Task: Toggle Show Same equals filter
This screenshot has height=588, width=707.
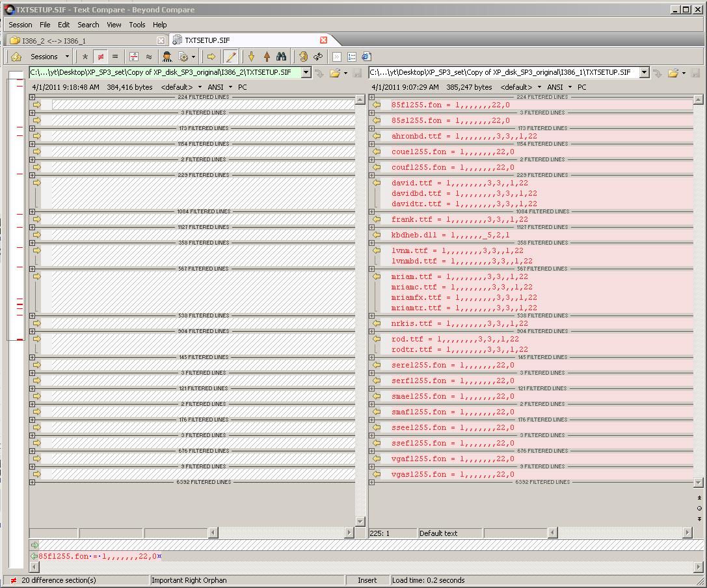Action: [115, 57]
